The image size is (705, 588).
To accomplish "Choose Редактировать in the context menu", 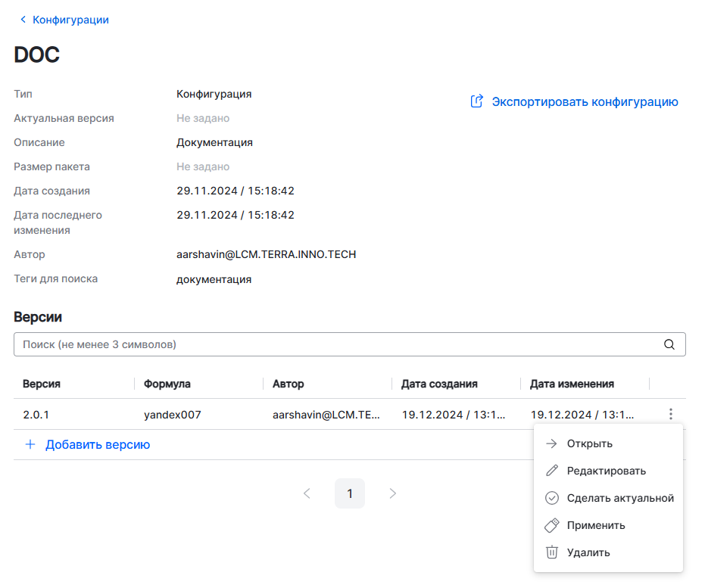I will [x=606, y=471].
